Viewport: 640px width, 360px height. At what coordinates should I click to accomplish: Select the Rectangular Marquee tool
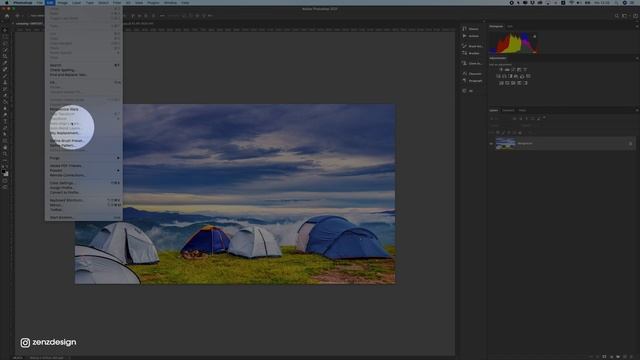coord(5,37)
